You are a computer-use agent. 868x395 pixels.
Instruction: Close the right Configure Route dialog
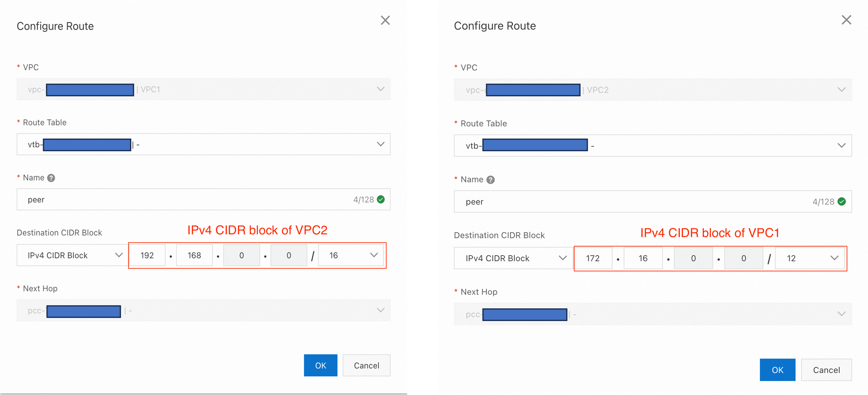pyautogui.click(x=846, y=20)
